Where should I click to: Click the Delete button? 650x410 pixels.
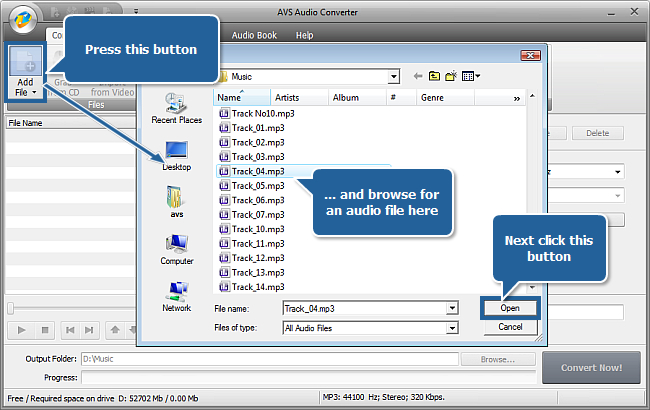tap(597, 133)
